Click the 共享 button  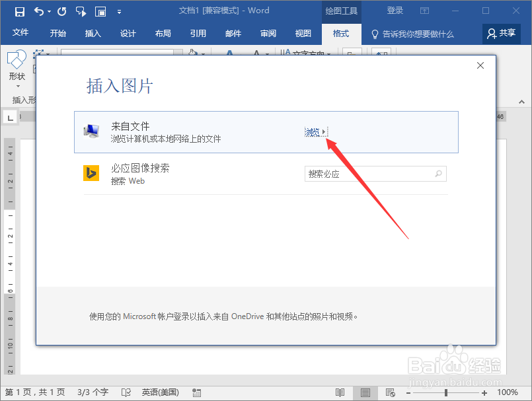[x=500, y=32]
